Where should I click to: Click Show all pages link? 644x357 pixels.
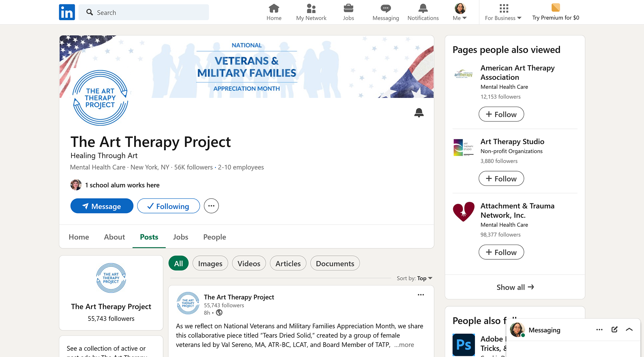(x=515, y=287)
